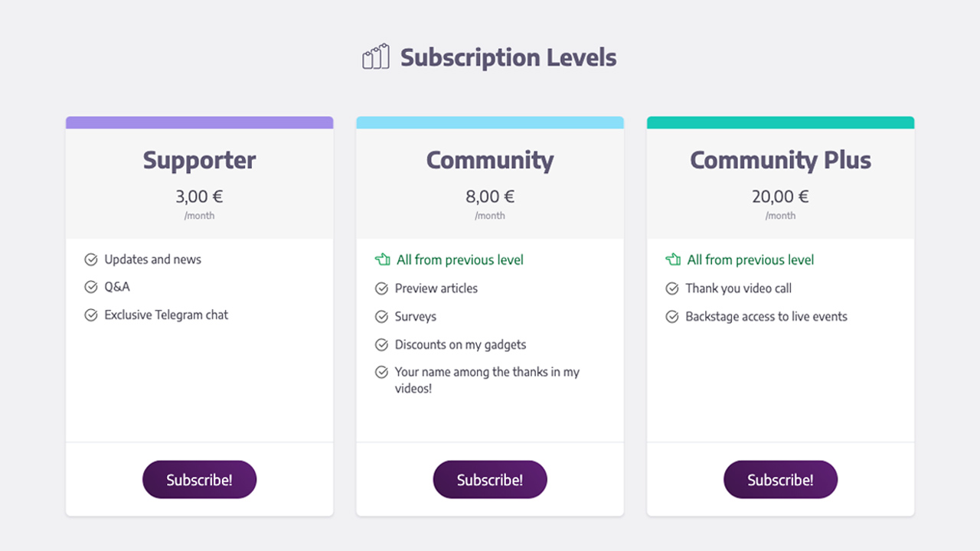Click Subscribe! on the Supporter plan
The height and width of the screenshot is (551, 980).
click(x=199, y=479)
